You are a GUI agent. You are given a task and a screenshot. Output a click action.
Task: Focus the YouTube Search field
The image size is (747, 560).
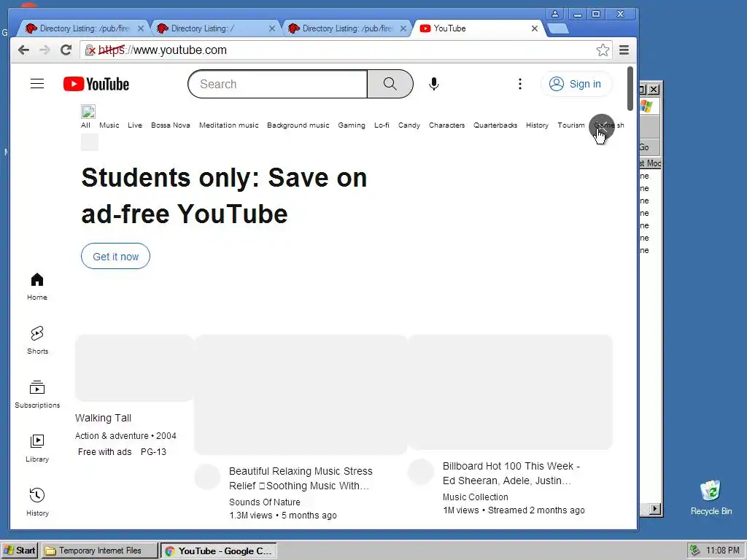(278, 84)
